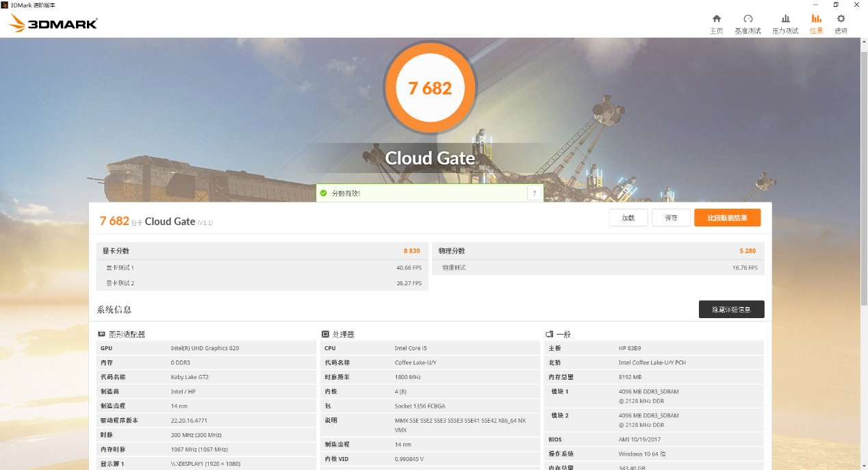Click CPU value Intel Core i5
This screenshot has height=470, width=868.
click(412, 348)
